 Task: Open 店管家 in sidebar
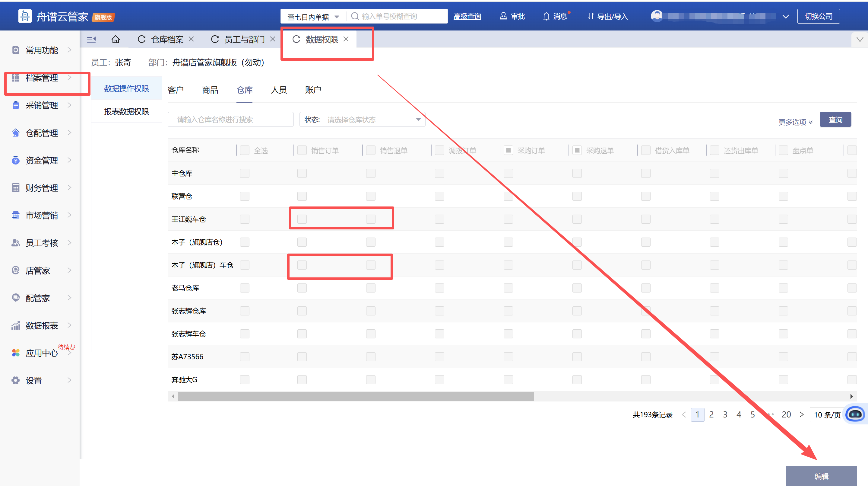point(42,270)
